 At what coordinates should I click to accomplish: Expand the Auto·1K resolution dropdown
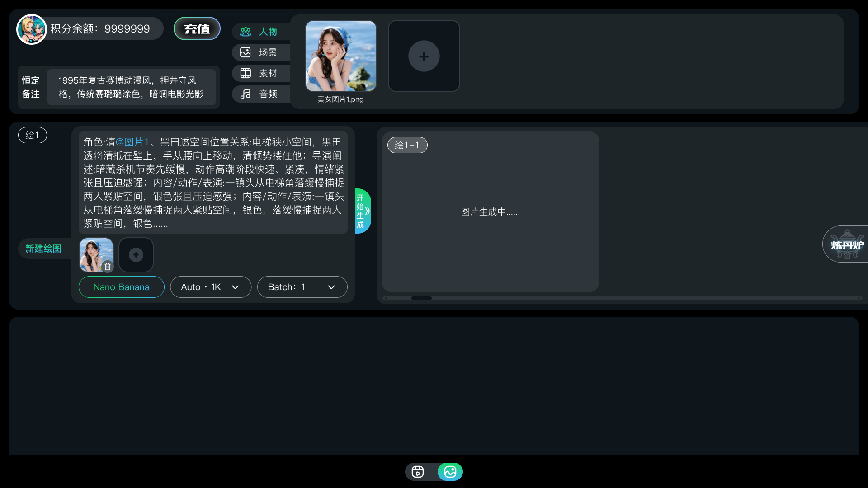point(211,287)
